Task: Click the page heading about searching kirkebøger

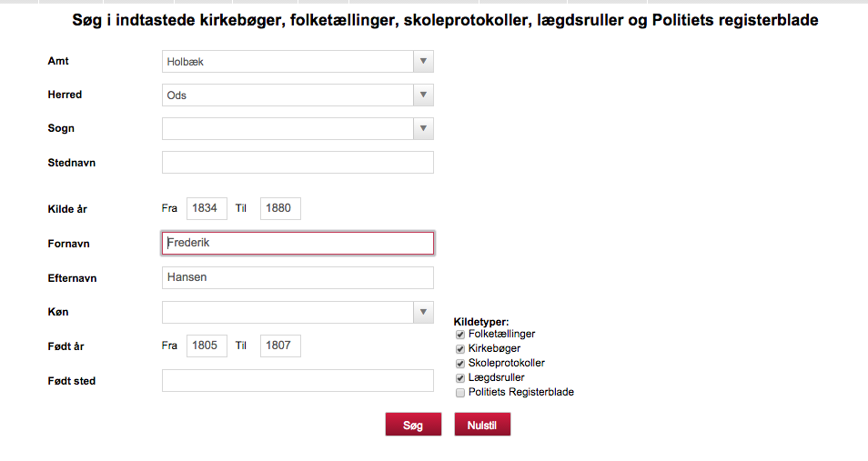Action: pos(445,21)
